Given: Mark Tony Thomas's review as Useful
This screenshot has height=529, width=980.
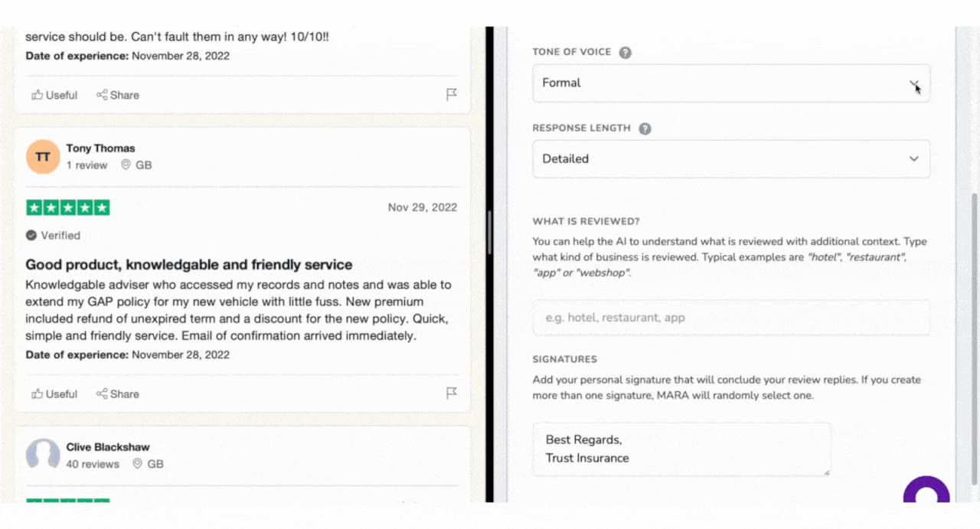Looking at the screenshot, I should click(x=54, y=394).
